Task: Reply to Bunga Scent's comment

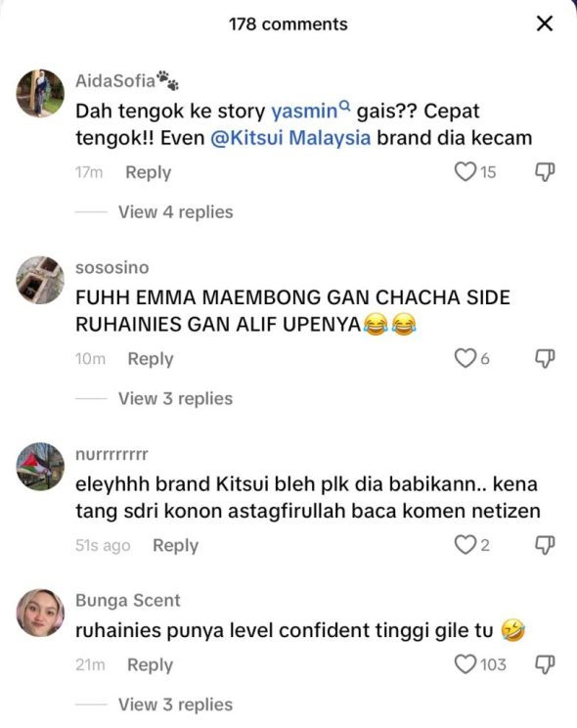Action: point(150,664)
